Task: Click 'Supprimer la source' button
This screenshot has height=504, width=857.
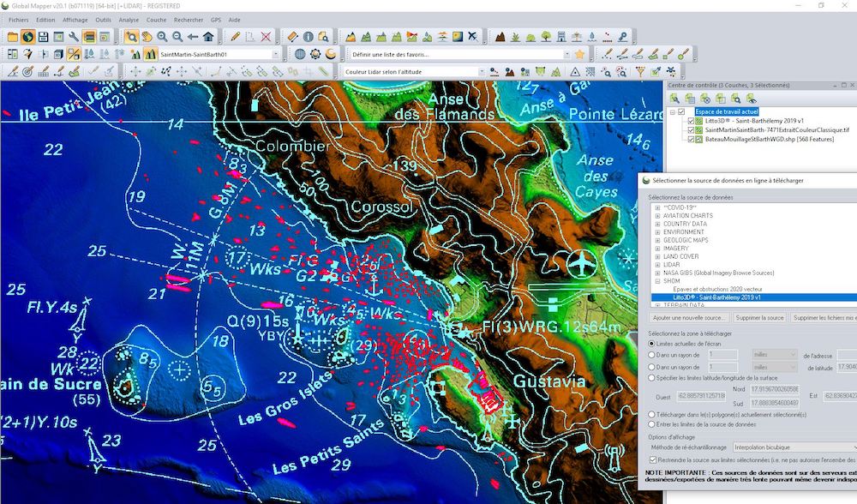Action: [x=759, y=318]
